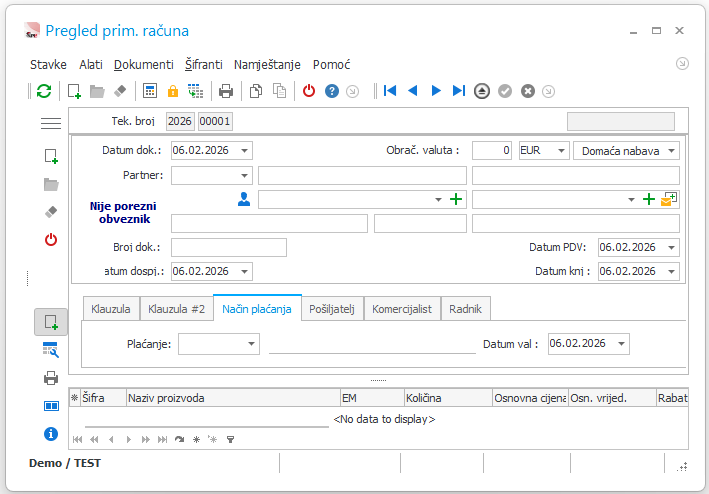Click the eraser icon in top toolbar
The width and height of the screenshot is (709, 494).
coord(120,91)
